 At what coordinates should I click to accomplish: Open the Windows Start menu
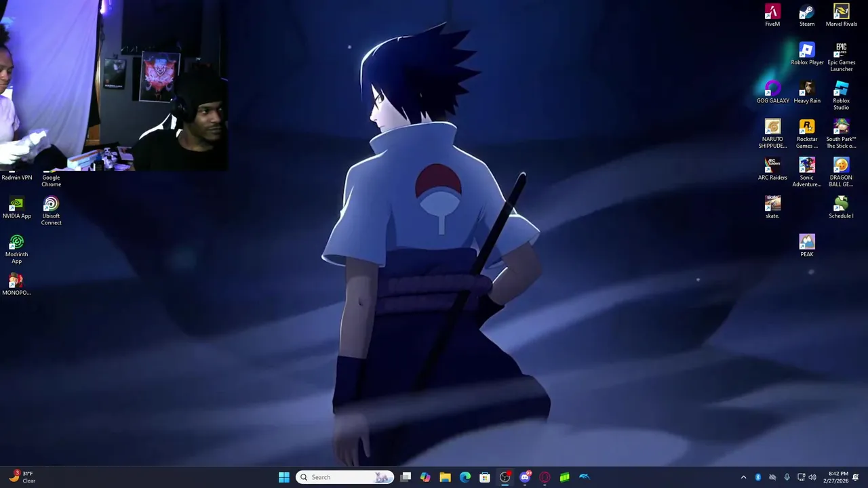tap(284, 477)
